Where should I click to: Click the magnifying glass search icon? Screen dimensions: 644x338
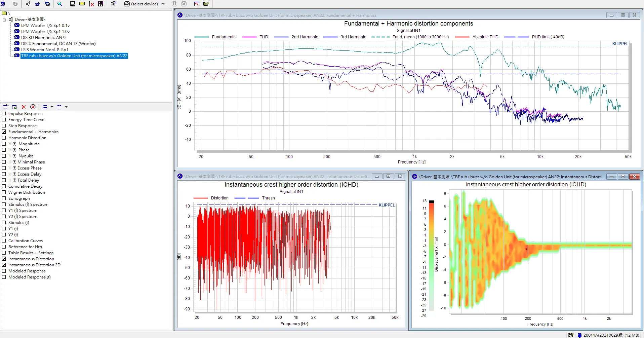[x=60, y=4]
